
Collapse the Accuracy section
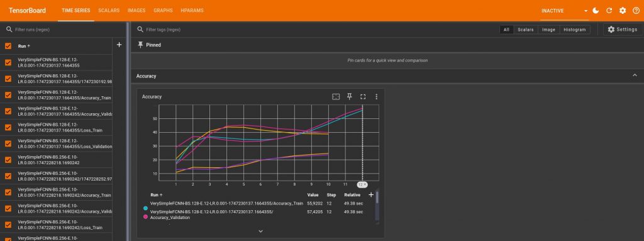[635, 76]
